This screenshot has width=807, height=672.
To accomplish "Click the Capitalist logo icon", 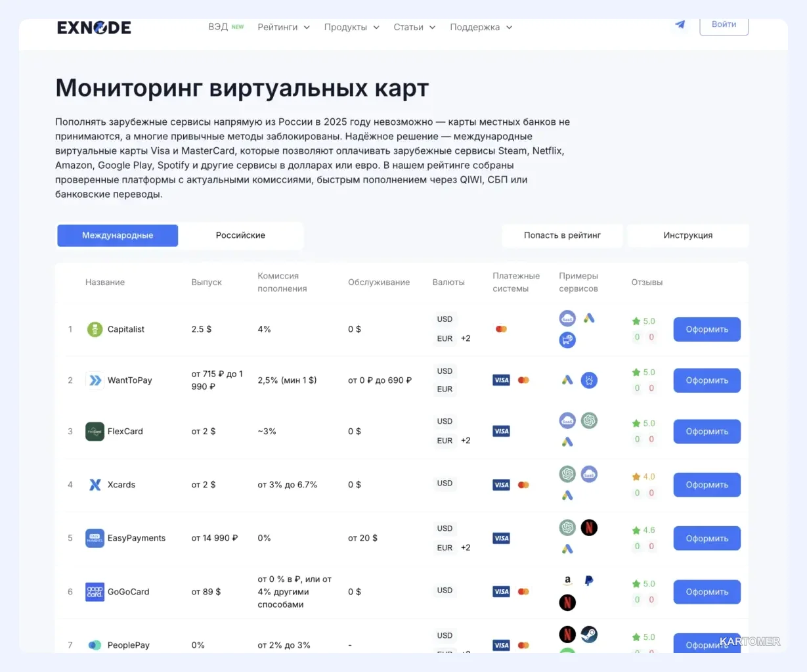I will 95,329.
